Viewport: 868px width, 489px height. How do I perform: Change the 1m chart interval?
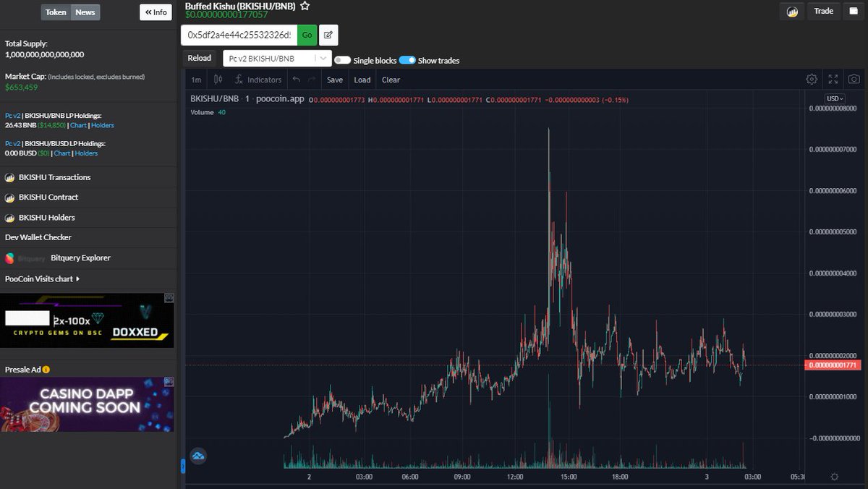pos(196,80)
